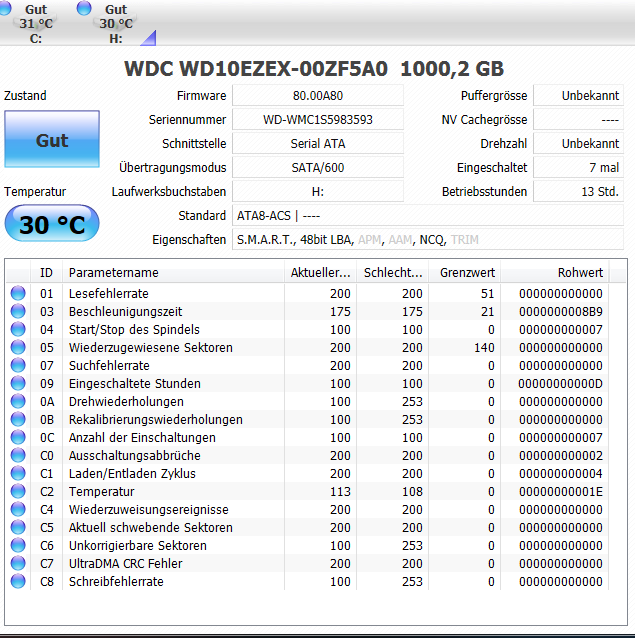Select the Schreibfehlerrate parameter name
Image resolution: width=635 pixels, height=638 pixels.
point(116,581)
